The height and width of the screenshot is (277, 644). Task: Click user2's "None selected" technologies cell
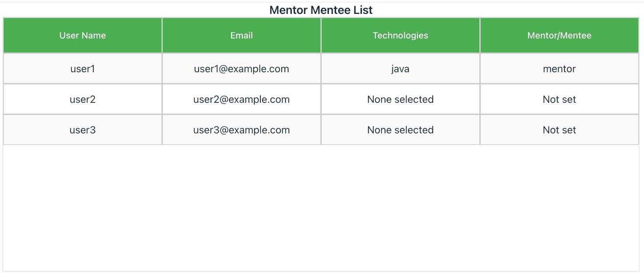(x=400, y=99)
